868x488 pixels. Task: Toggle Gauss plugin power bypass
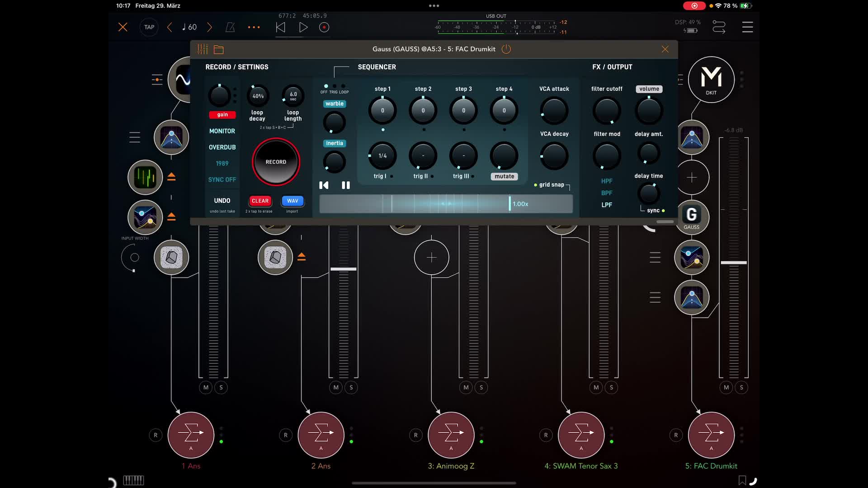506,49
